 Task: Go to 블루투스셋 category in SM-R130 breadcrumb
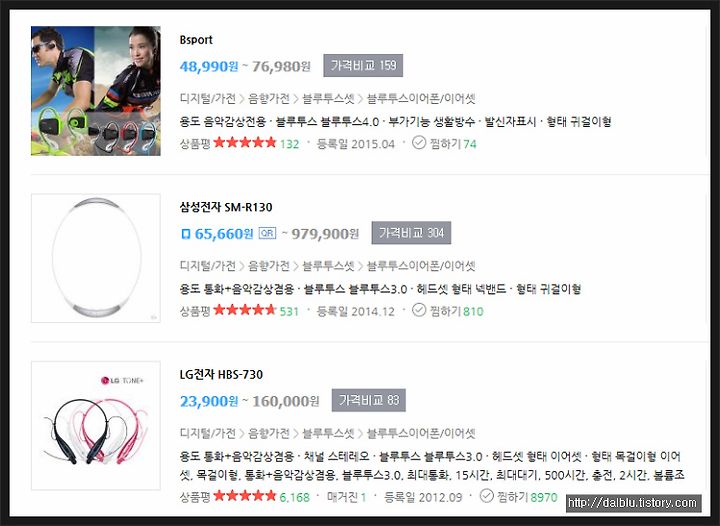point(328,266)
